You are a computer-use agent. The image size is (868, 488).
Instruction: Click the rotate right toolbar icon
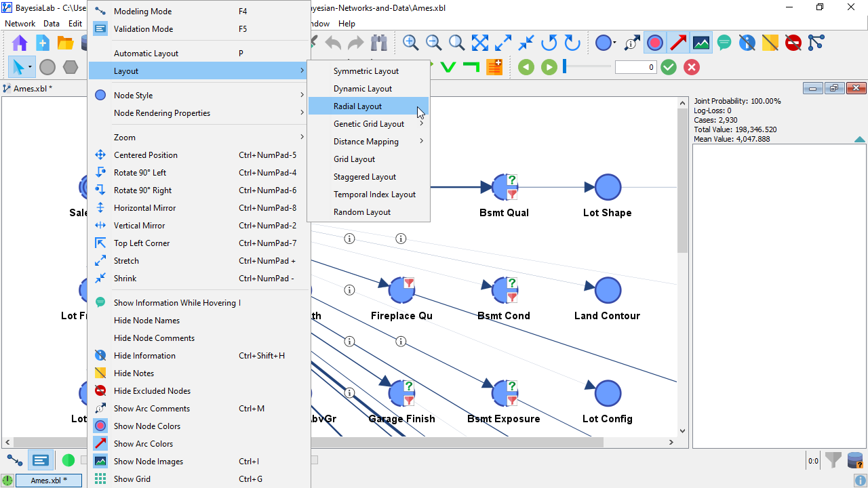click(x=572, y=43)
